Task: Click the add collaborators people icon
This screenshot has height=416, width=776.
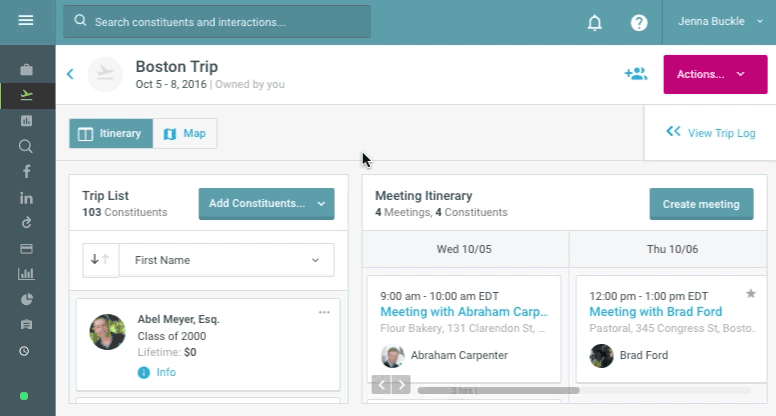Action: click(x=635, y=74)
